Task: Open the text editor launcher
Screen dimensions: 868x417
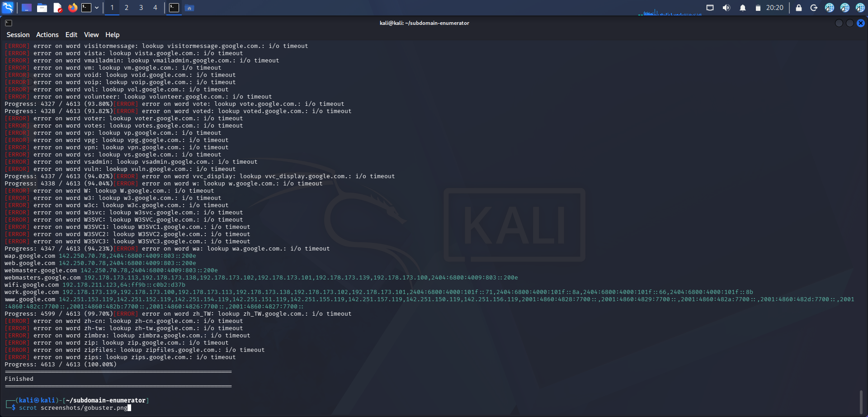Action: click(57, 8)
